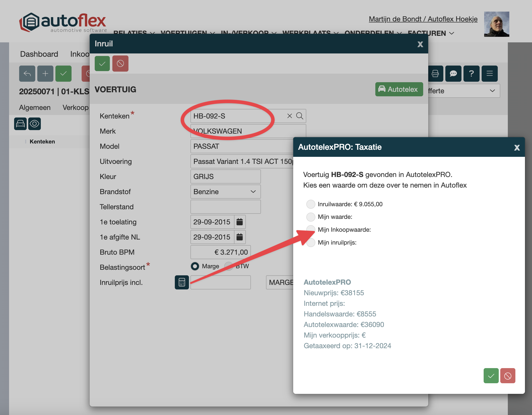Click into the Tellerstand input field

click(225, 206)
